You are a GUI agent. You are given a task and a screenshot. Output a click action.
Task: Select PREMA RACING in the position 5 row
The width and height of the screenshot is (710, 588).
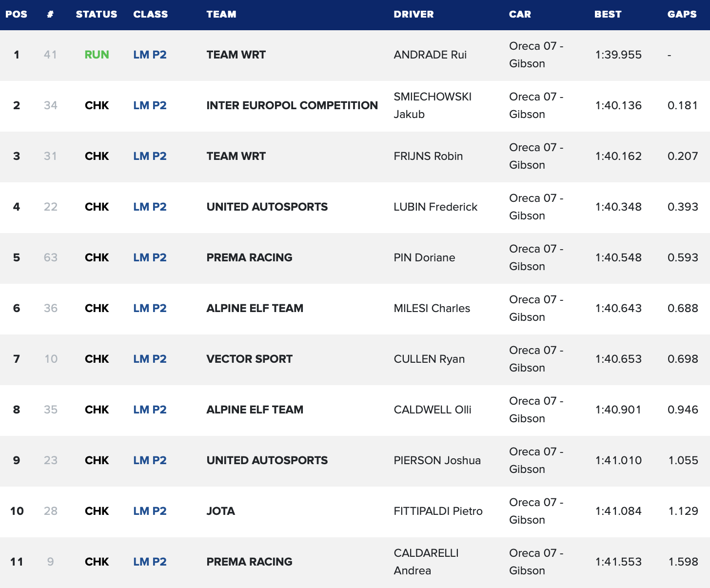click(x=250, y=257)
